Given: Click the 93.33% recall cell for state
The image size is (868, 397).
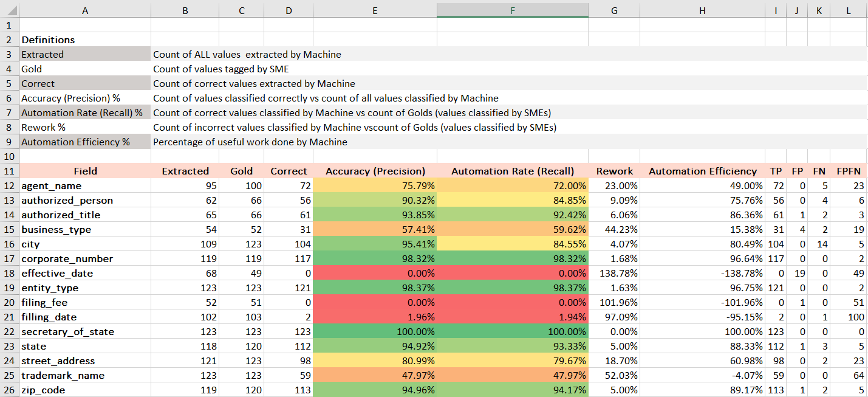Looking at the screenshot, I should [512, 346].
